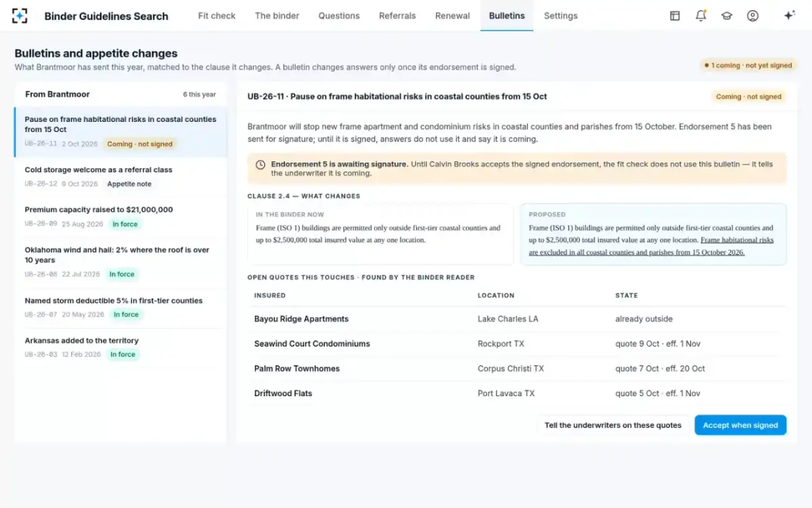Go to the Questions tab

coord(339,16)
